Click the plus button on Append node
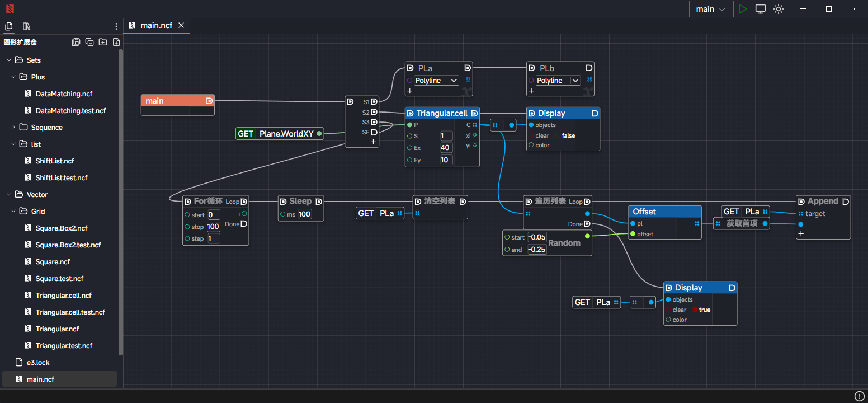Screen dimensions: 868x403 tap(801, 233)
